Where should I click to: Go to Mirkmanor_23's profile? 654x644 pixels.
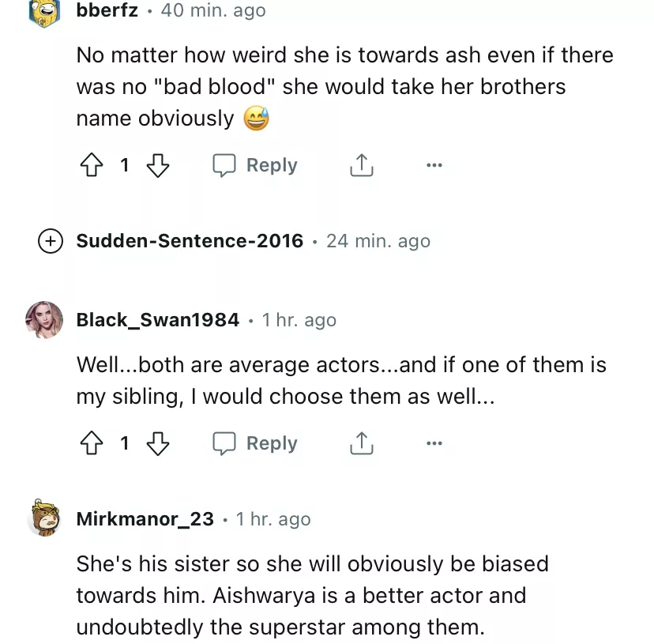[145, 519]
